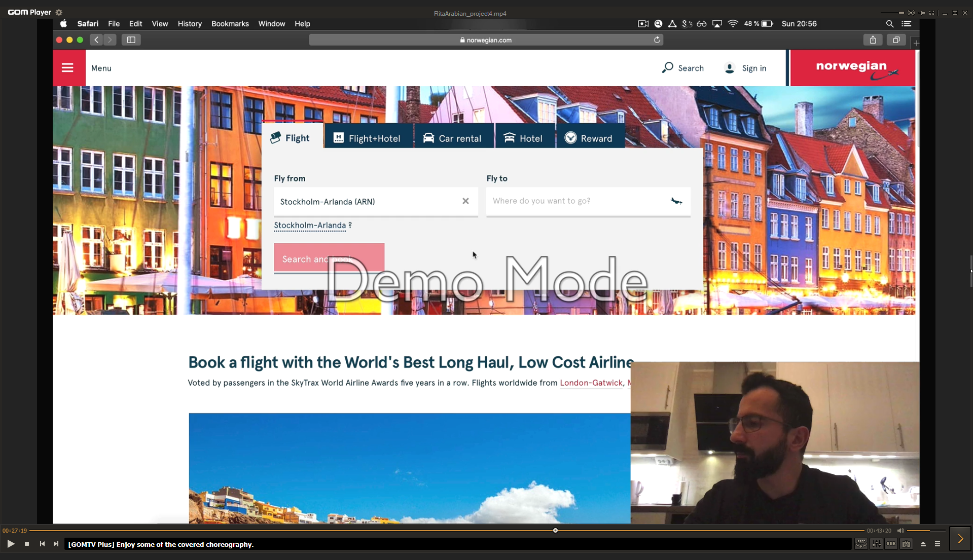Open the equalizer control panel icon
This screenshot has width=974, height=560.
click(x=876, y=544)
